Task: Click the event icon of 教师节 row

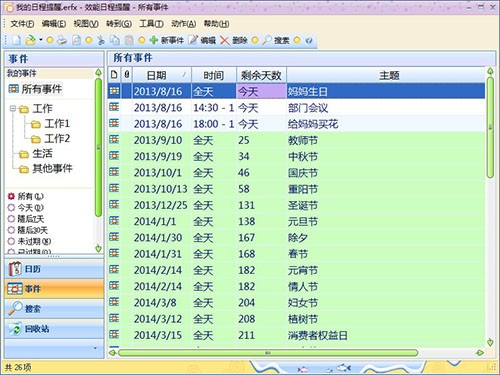Action: click(114, 139)
